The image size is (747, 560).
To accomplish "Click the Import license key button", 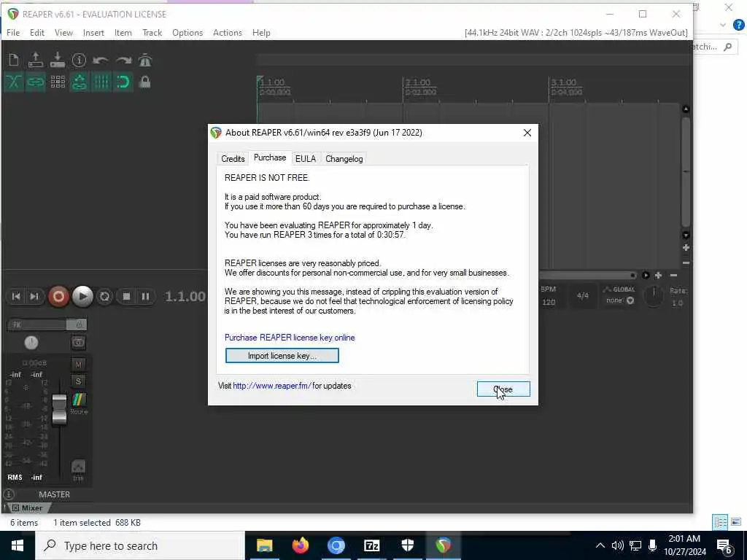I will [282, 356].
